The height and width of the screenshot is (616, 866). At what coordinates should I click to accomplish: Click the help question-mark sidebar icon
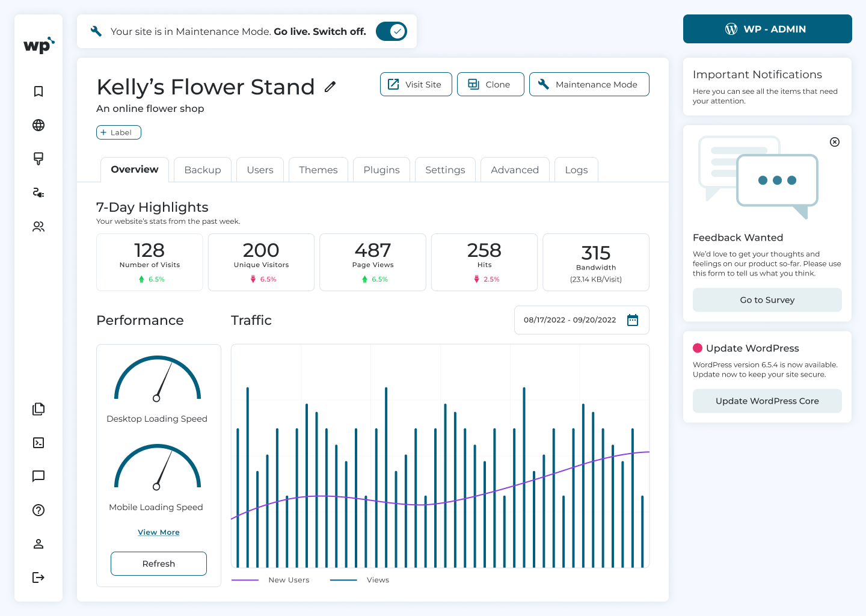coord(38,510)
